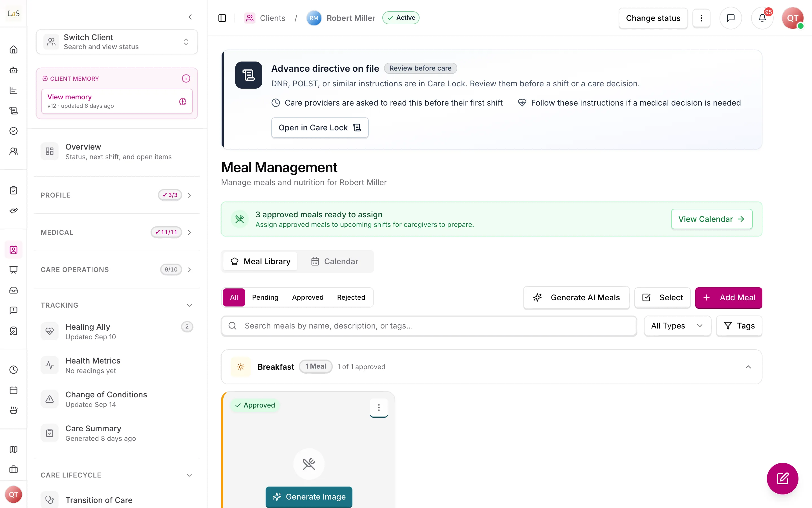Open the clock icon in left rail

[x=14, y=370]
